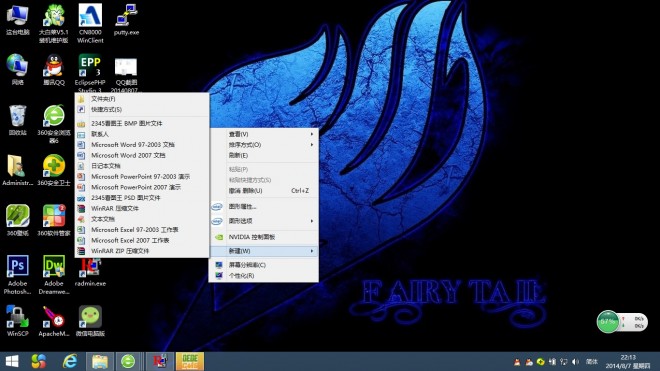Open the Windows Start button
This screenshot has height=371, width=660.
[12, 361]
